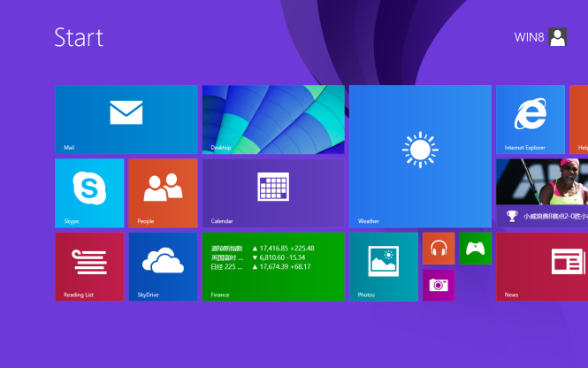This screenshot has width=588, height=368.
Task: Open the orange Help tile
Action: point(578,119)
